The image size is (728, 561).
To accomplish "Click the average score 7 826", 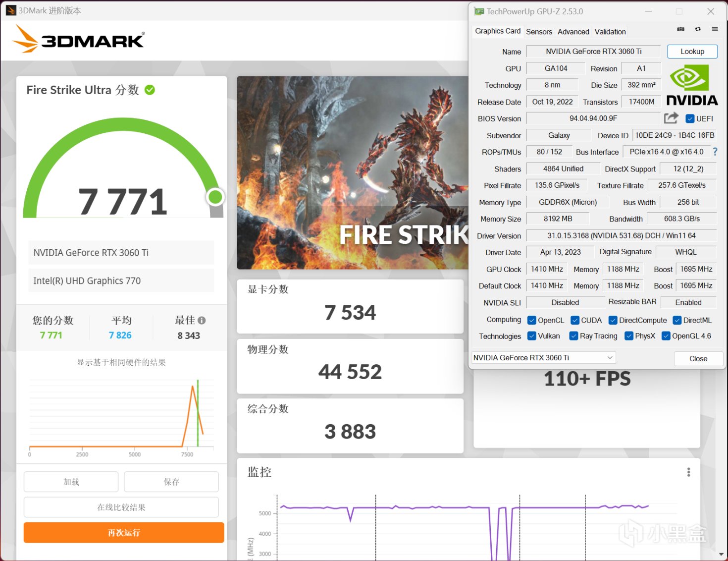I will (x=120, y=336).
